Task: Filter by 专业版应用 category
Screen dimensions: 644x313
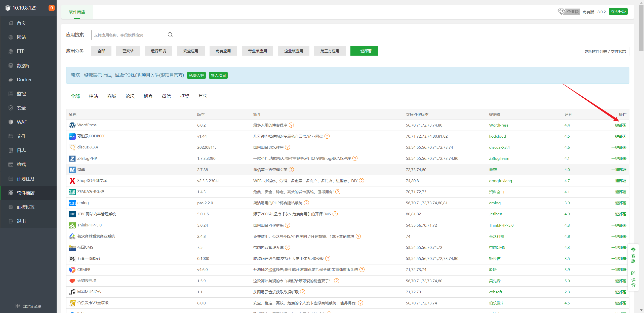Action: click(x=257, y=51)
